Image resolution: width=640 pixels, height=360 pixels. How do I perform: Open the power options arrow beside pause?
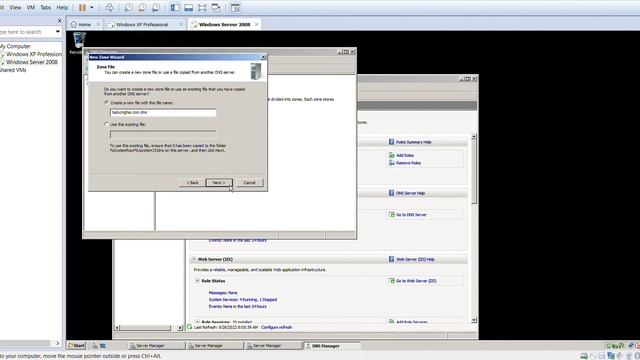click(92, 7)
